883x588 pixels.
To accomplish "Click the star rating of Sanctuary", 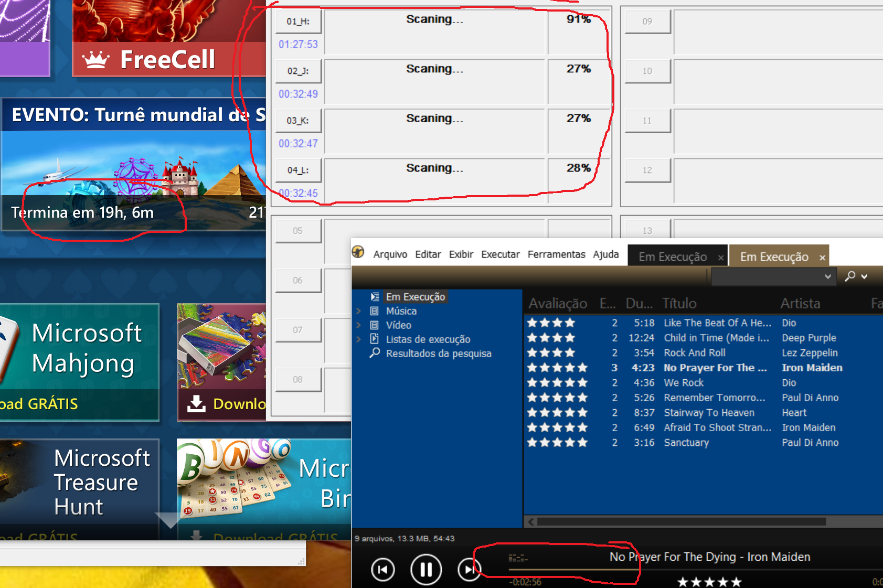I will pos(557,443).
